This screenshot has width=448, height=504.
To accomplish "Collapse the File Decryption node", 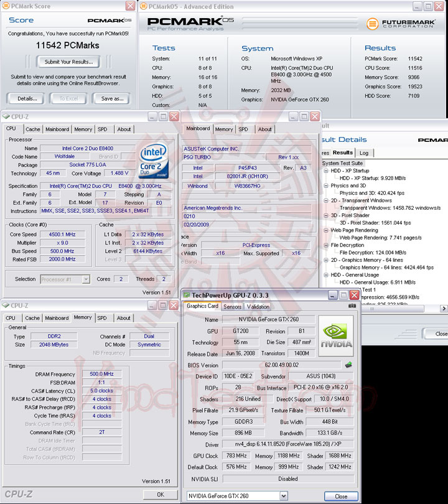I will pos(326,245).
